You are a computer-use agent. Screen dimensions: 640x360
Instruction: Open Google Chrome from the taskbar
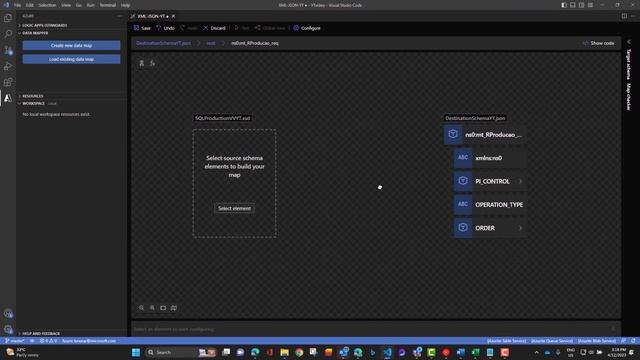coord(299,352)
